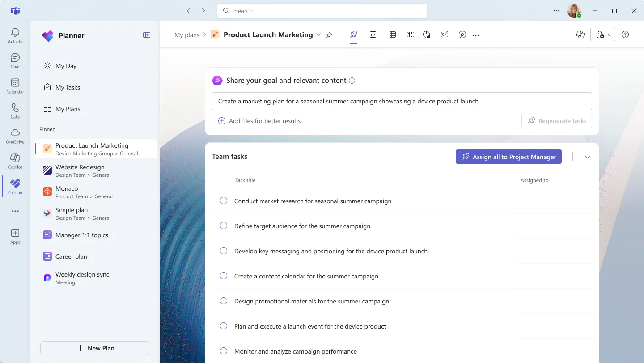The height and width of the screenshot is (363, 644).
Task: Complete the Define target audience task
Action: pyautogui.click(x=224, y=226)
